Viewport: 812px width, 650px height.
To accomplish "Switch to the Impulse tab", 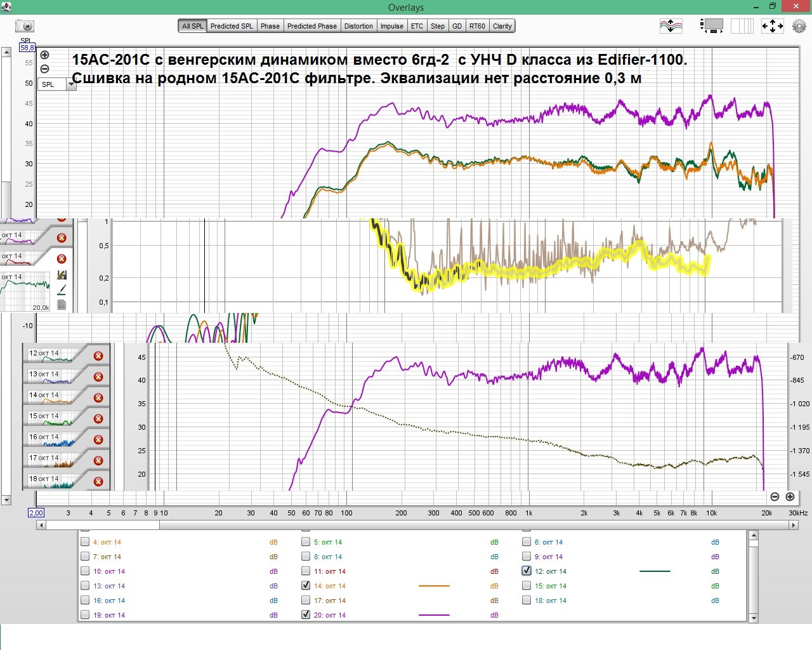I will (x=392, y=26).
